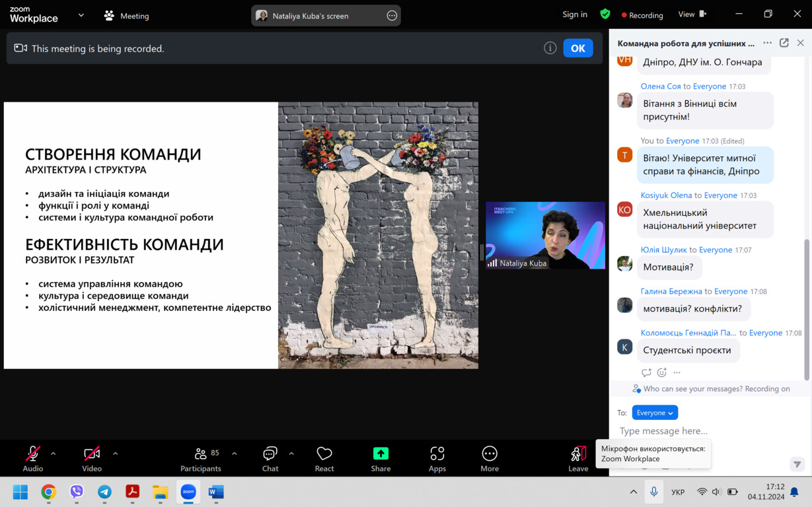Select message 'Вітання з Вінниці всім присутнім!'
812x507 pixels.
[x=705, y=110]
